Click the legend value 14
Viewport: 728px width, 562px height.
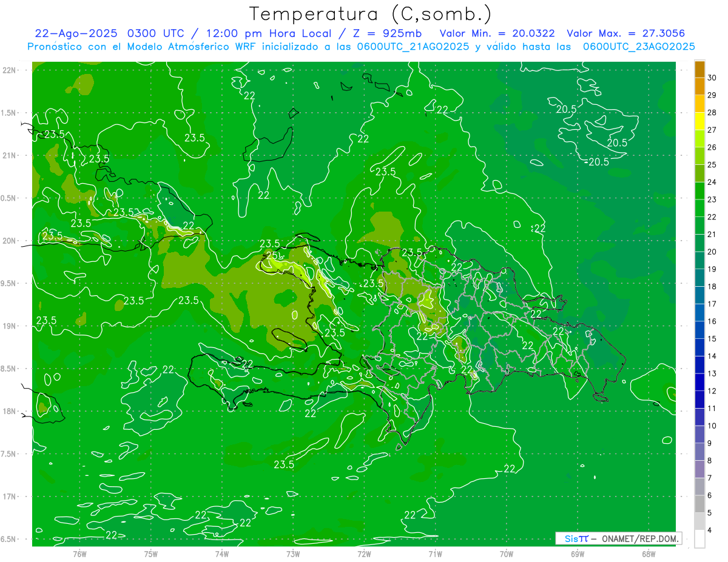click(712, 356)
